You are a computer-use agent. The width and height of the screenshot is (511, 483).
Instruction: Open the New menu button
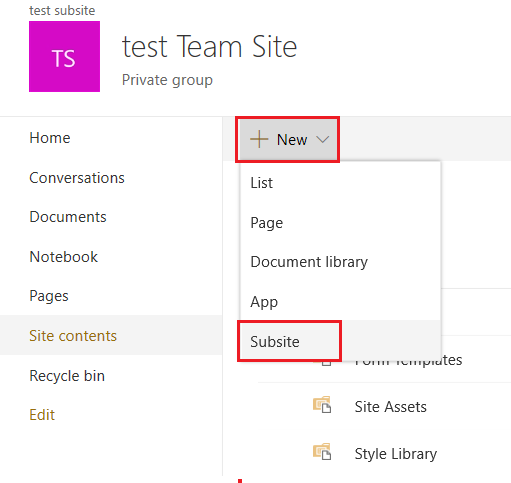pos(288,139)
